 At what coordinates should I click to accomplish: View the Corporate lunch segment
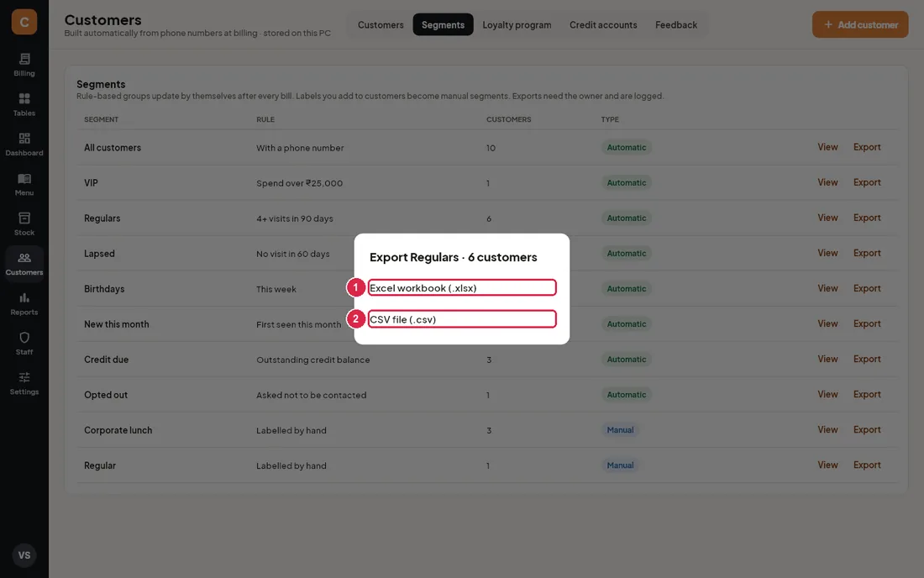pos(827,430)
